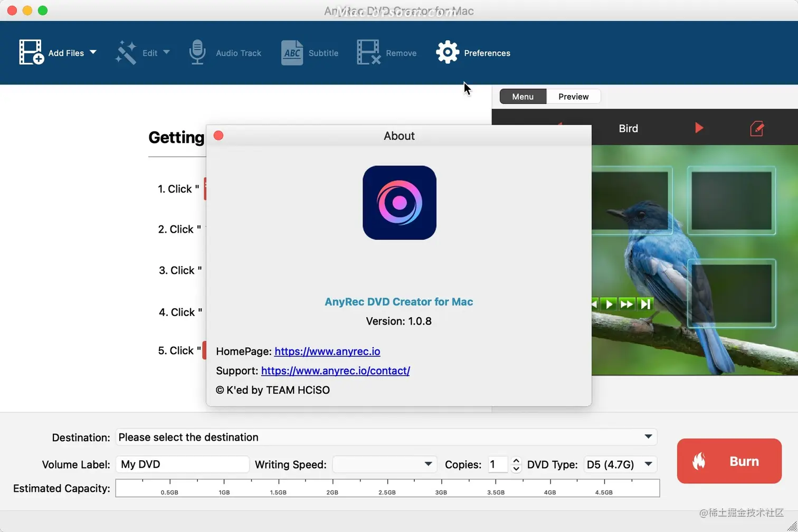The height and width of the screenshot is (532, 798).
Task: Click the play button on menu preview
Action: click(610, 304)
